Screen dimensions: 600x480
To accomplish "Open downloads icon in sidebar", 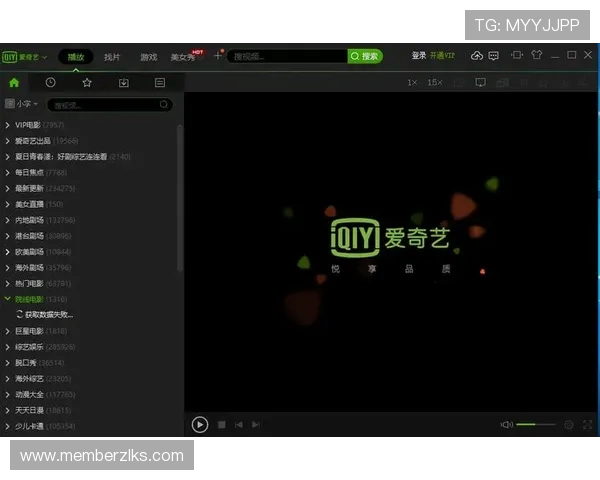I will pyautogui.click(x=123, y=83).
